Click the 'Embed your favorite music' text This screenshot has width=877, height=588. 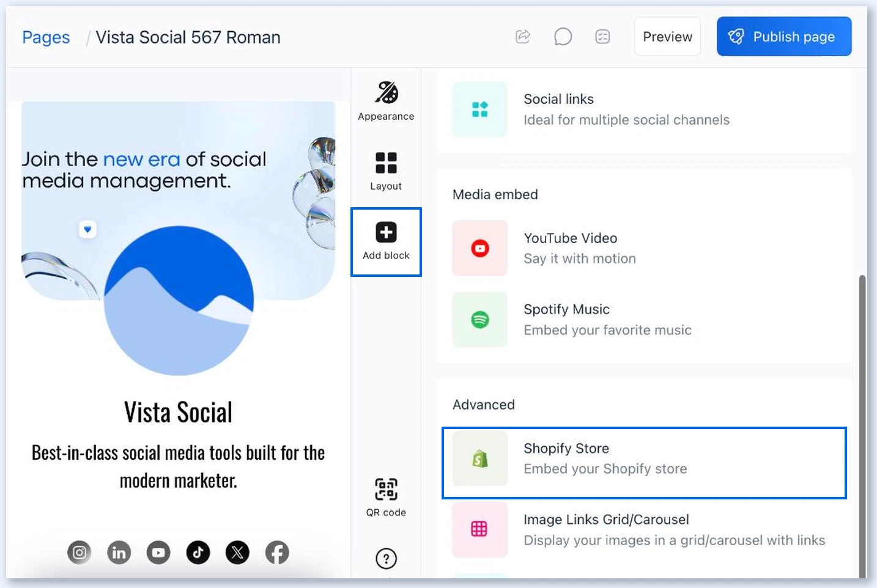607,330
